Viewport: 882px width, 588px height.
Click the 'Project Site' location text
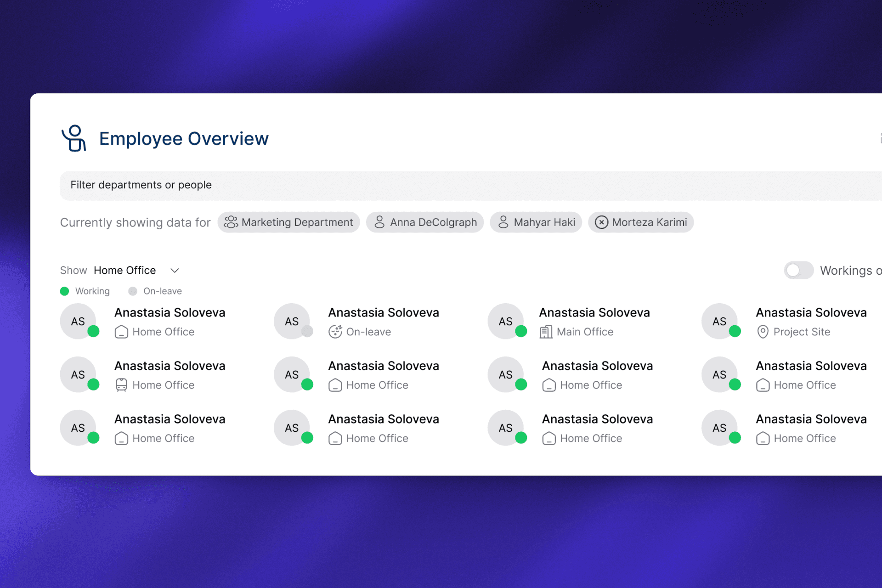(802, 332)
